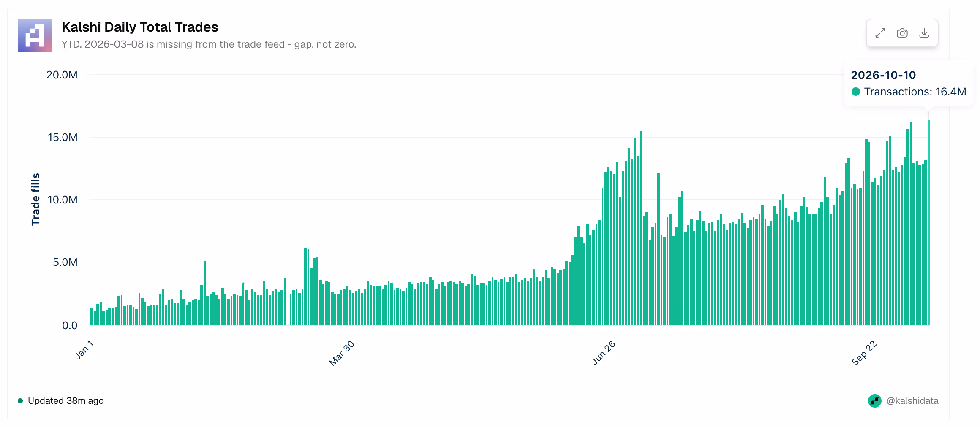Click the kalshidata round avatar icon
Viewport: 980px width, 427px height.
point(874,401)
